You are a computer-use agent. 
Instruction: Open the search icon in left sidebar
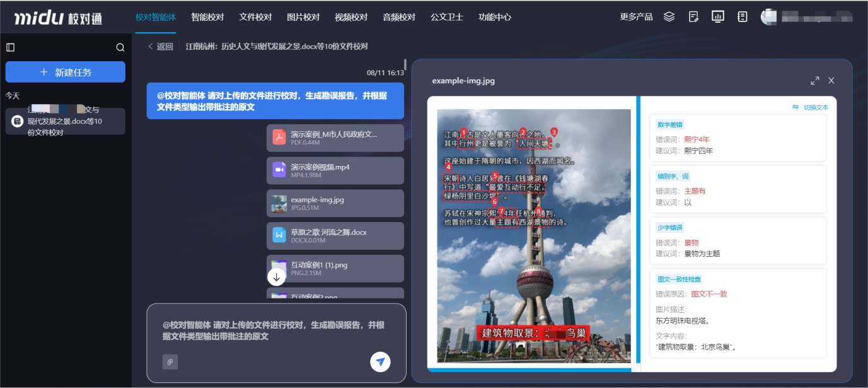pyautogui.click(x=119, y=47)
